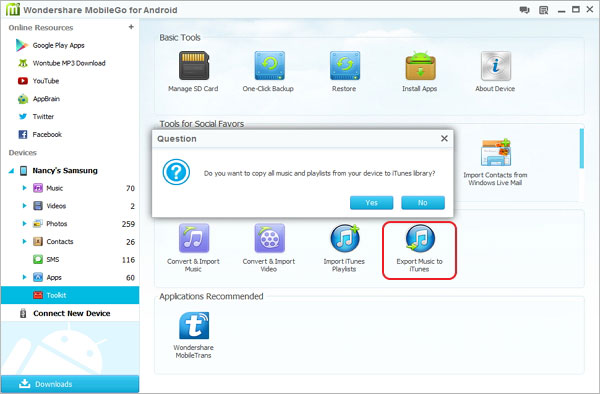Expand the Videos category arrow

24,206
